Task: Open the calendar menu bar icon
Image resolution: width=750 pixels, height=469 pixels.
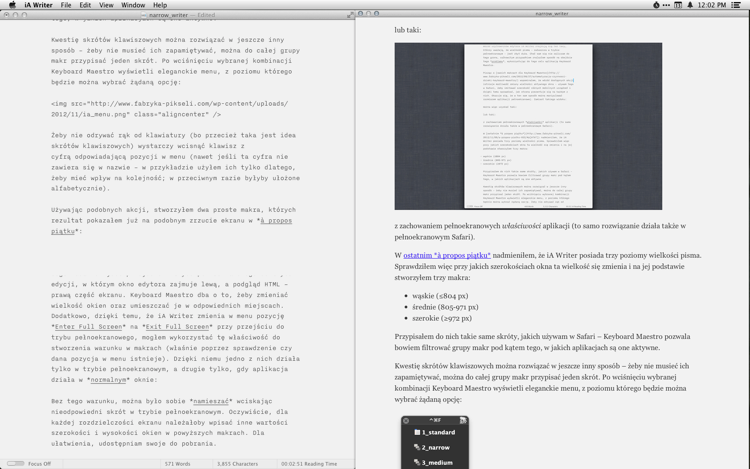Action: click(678, 5)
